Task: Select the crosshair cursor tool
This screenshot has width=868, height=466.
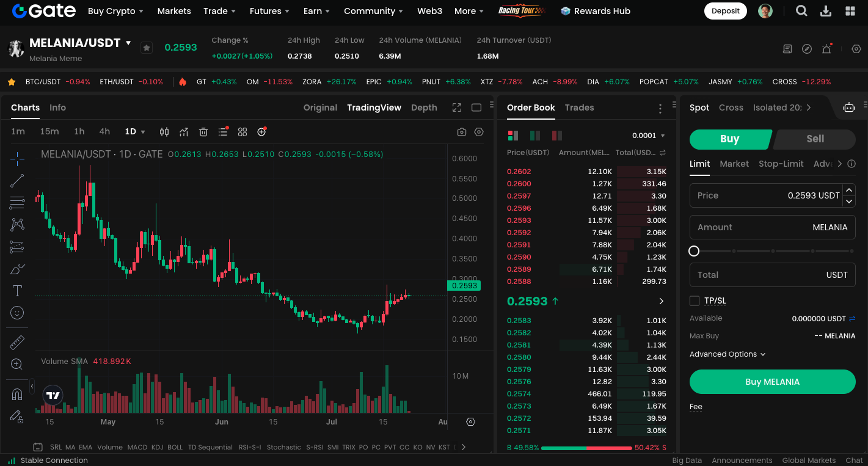Action: click(x=17, y=159)
